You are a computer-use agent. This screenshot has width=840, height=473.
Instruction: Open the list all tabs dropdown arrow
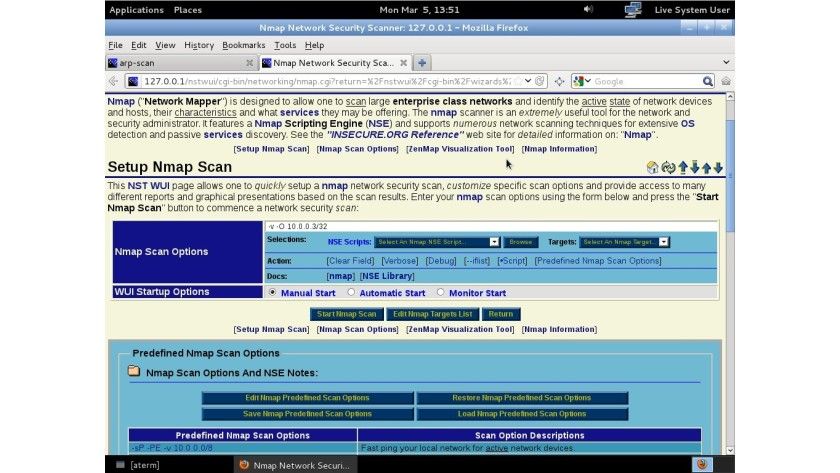[726, 63]
